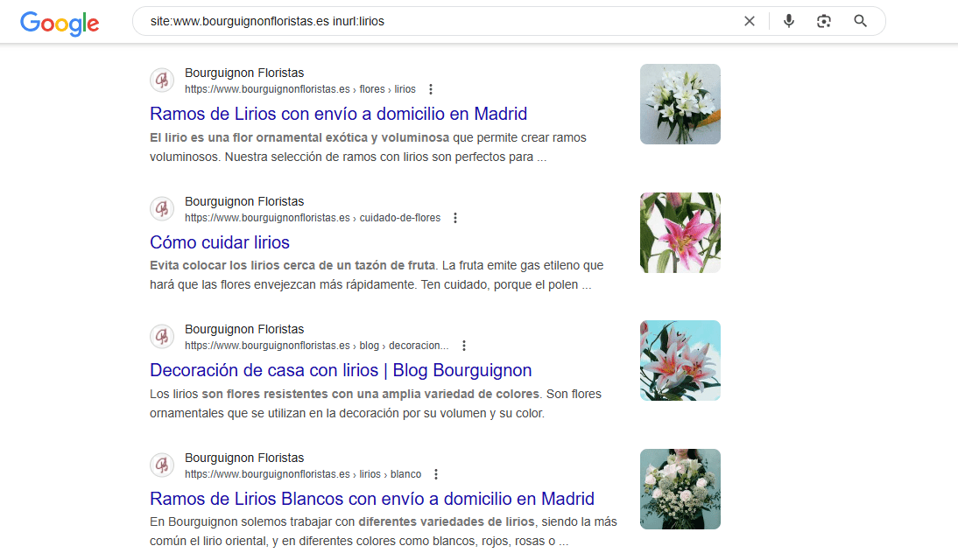Open 'Cómo cuidar lirios' result
This screenshot has height=560, width=958.
coord(220,242)
